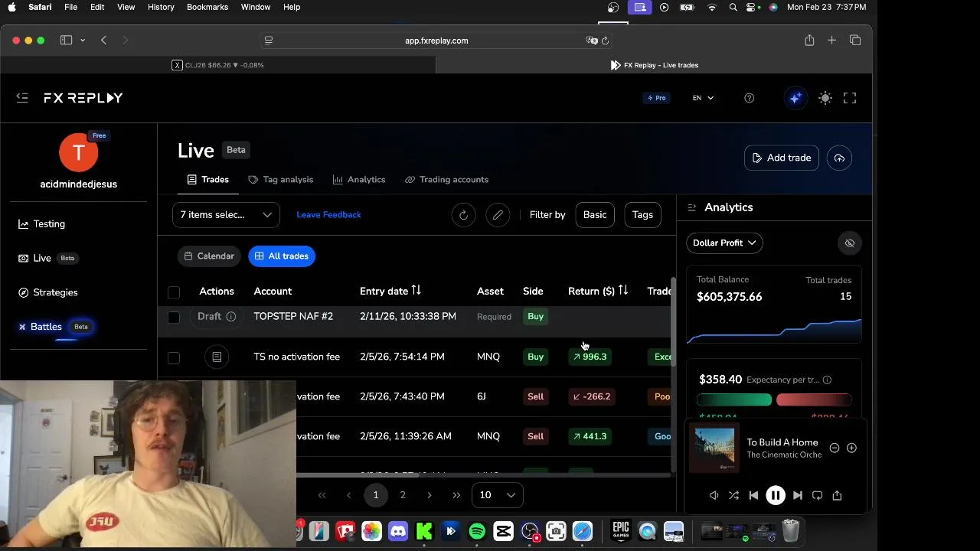Hide analytics values eye icon
Screen dimensions: 980x551
tap(850, 243)
